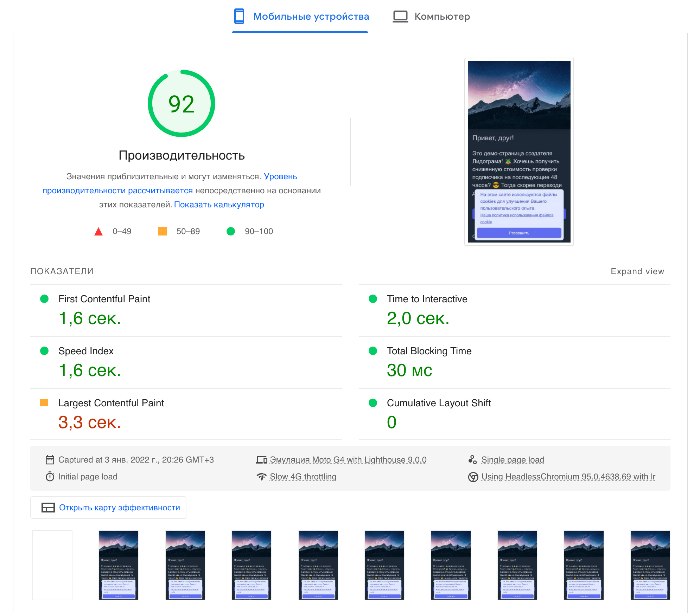Click the green dot beside Cumulative Layout Shift

[x=372, y=403]
